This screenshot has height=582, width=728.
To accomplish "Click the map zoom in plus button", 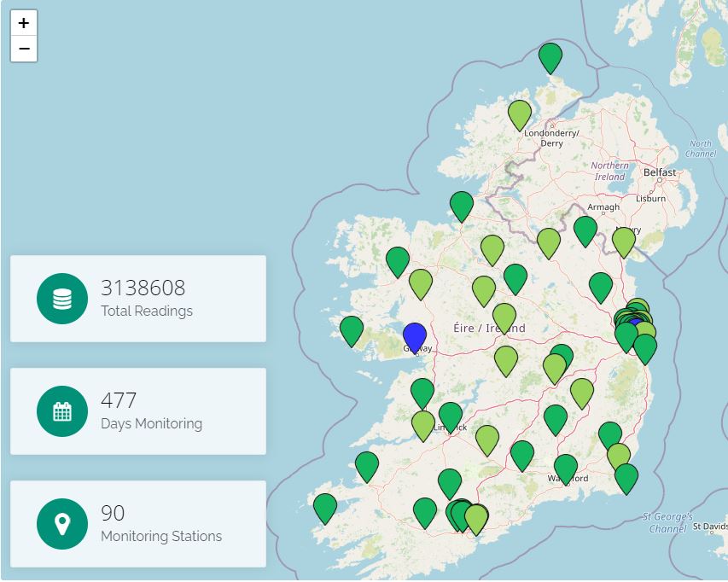I will (x=24, y=23).
